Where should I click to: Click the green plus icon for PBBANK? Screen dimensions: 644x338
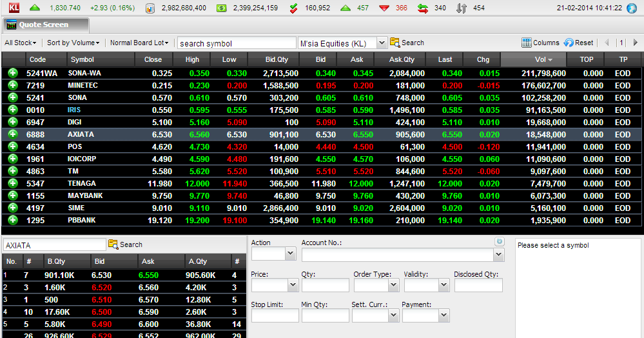tap(13, 220)
